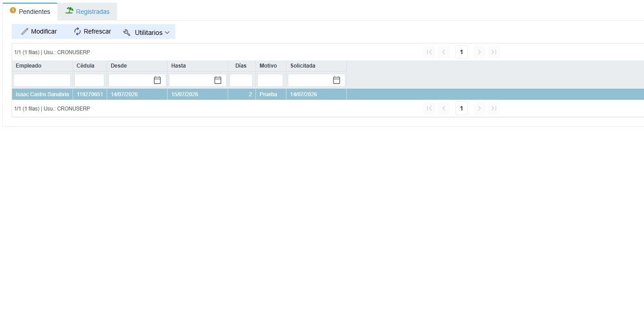
Task: Go to next page in top pager
Action: [x=480, y=52]
